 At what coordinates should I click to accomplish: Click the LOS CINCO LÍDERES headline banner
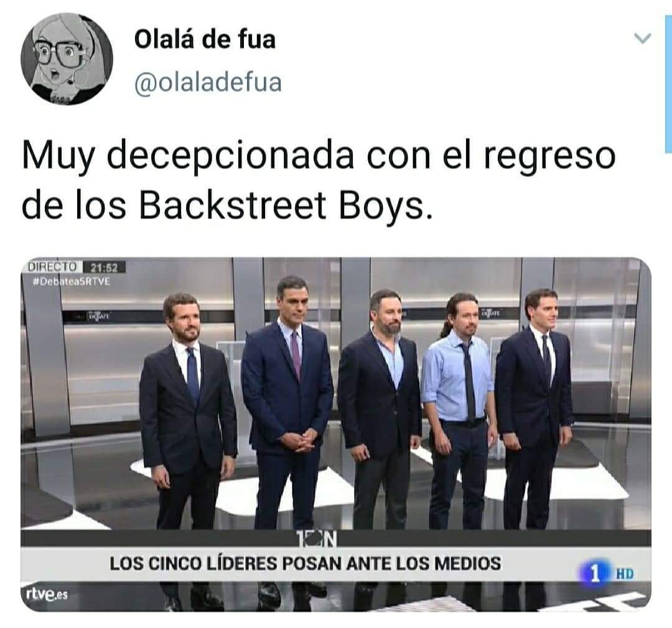[x=305, y=563]
